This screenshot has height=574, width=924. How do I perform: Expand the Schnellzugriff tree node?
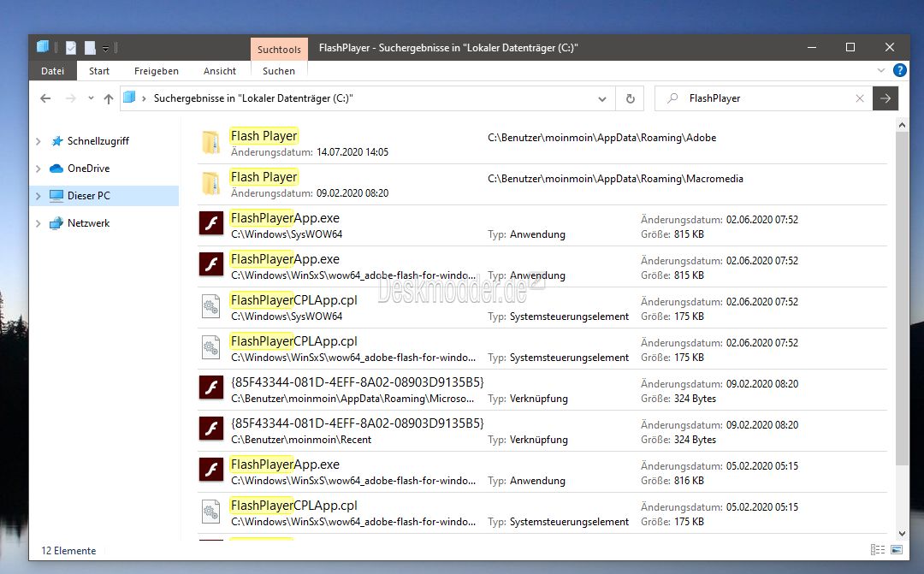(38, 141)
